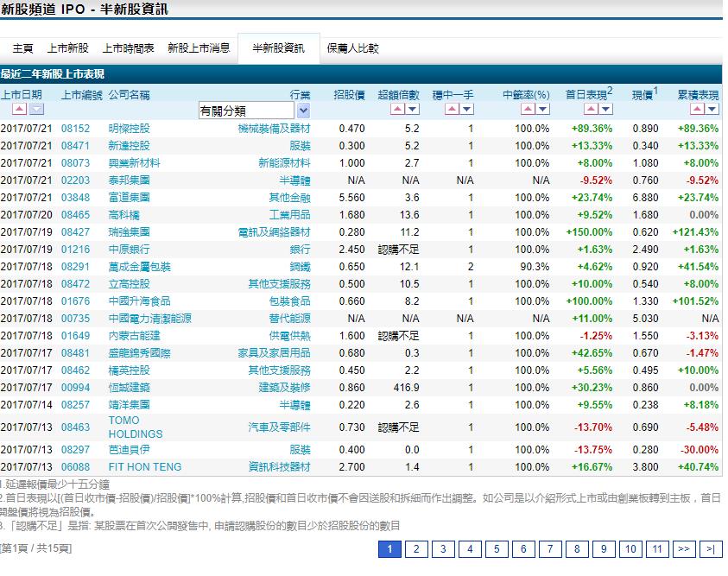Select -30.00% cumulative value for 芭迪貝伊
Viewport: 728px width, 576px height.
(x=700, y=450)
